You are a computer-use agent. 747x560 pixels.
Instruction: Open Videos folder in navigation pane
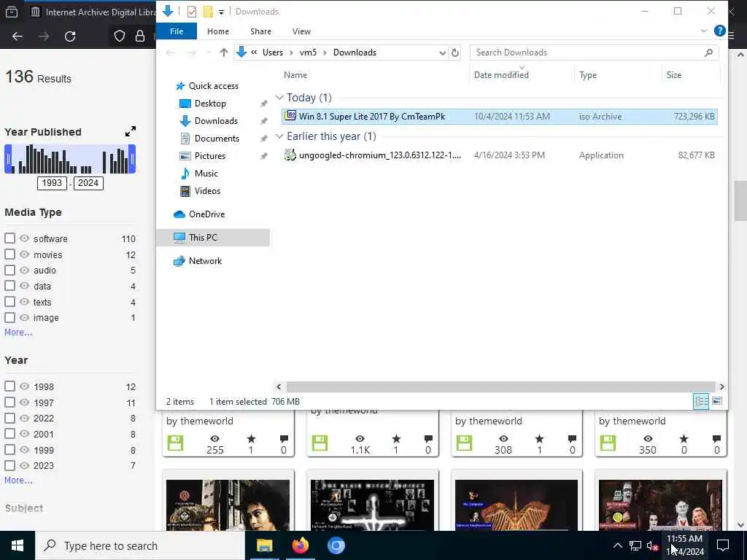point(207,191)
